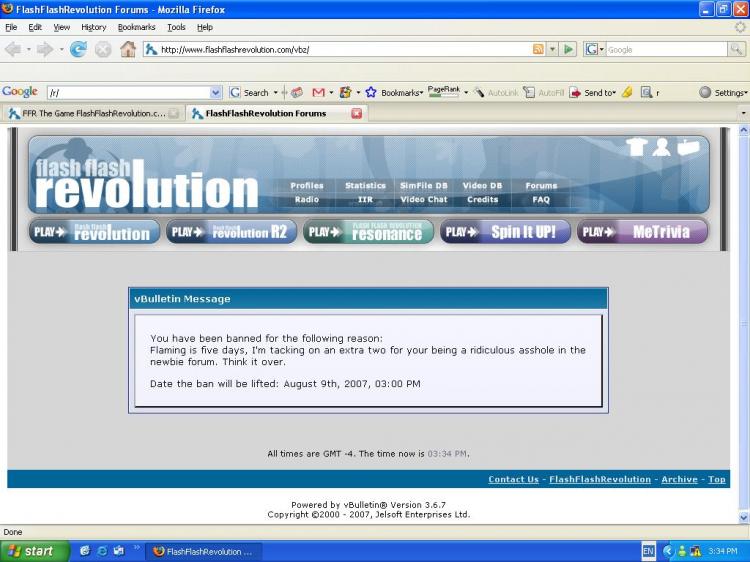Open the Forums link in banner

point(541,186)
